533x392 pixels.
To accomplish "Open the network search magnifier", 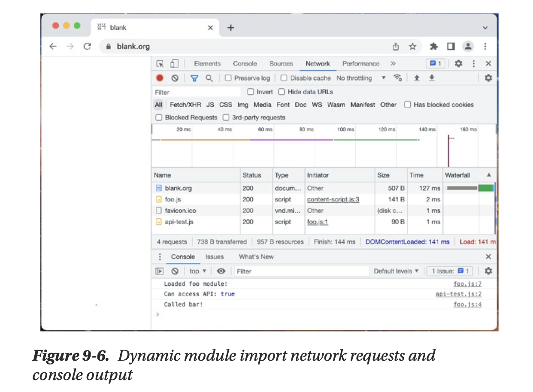I will coord(209,78).
